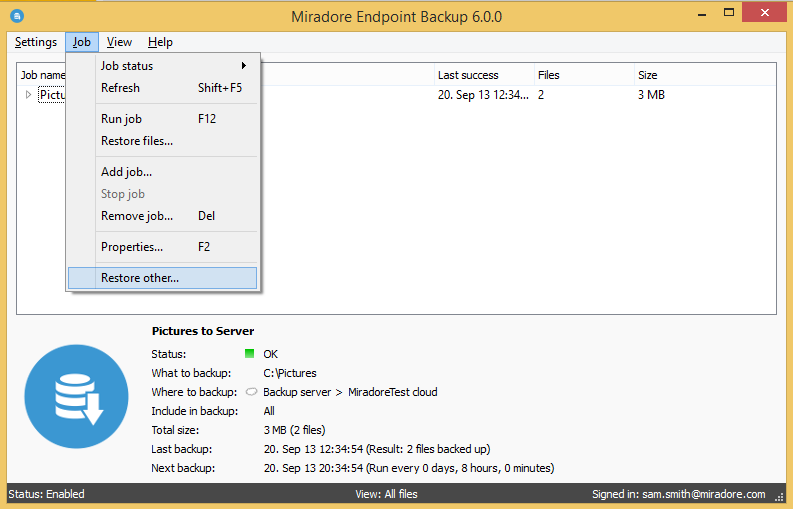
Task: Open the View menu
Action: tap(119, 42)
